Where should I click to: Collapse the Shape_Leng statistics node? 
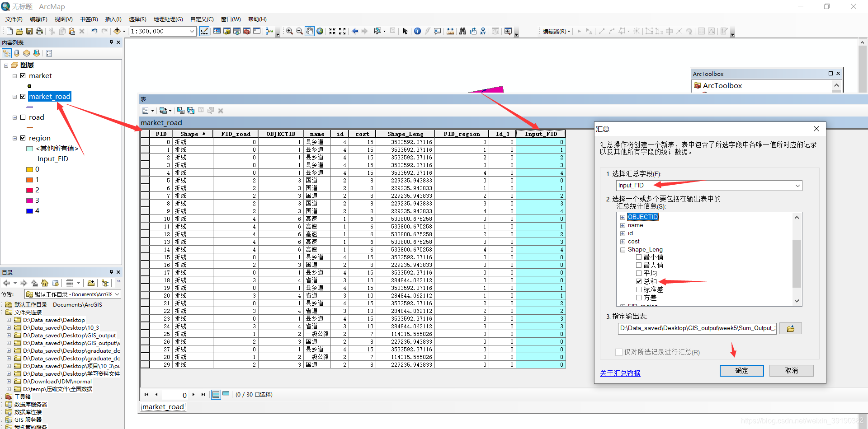(623, 250)
